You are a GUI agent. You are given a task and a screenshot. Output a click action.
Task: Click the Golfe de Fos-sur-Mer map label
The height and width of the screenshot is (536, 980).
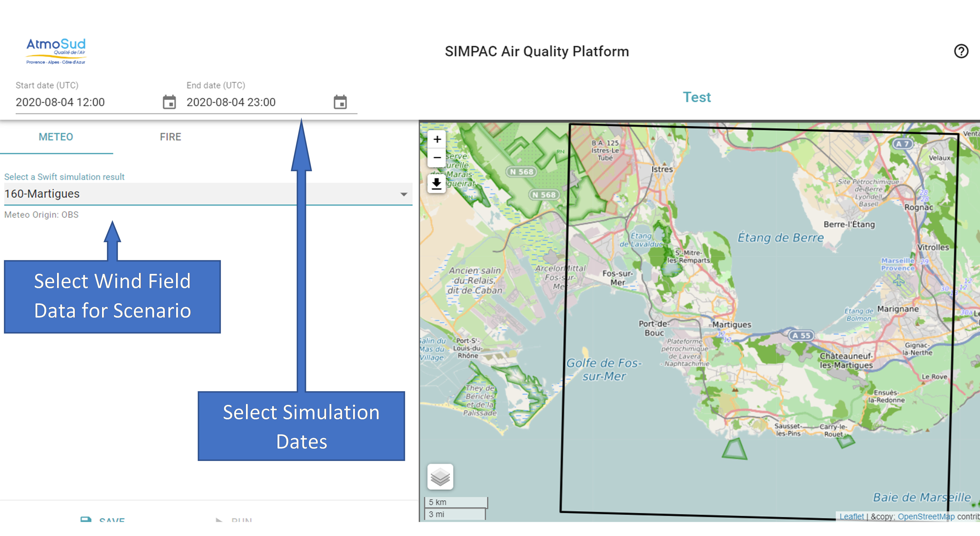[x=604, y=369]
